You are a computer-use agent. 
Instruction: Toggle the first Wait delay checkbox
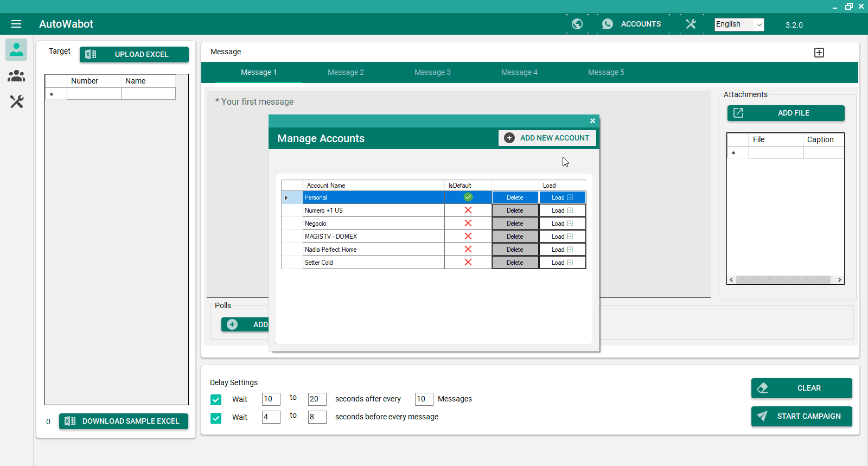[x=216, y=400]
